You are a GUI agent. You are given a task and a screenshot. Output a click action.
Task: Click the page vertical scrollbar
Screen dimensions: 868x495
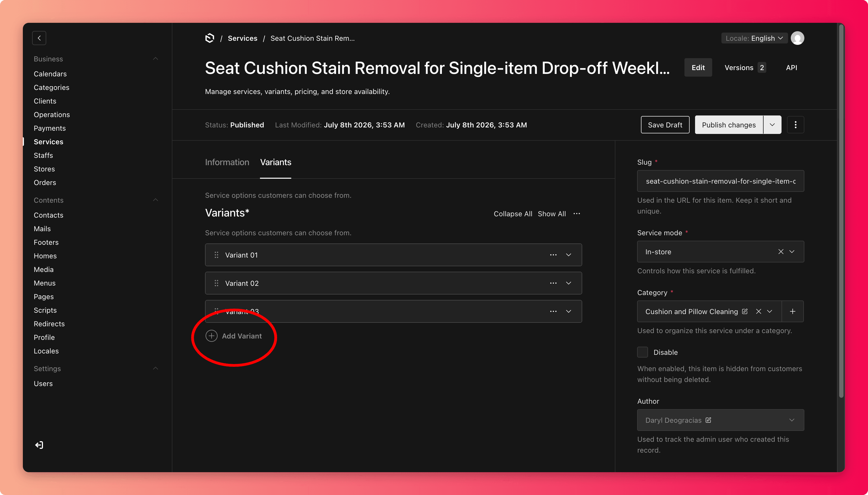[x=841, y=211]
